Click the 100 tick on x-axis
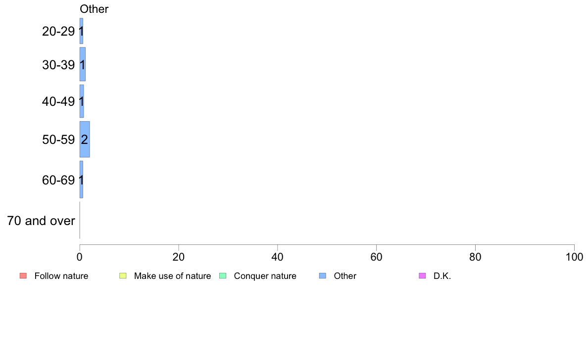This screenshot has height=364, width=588. [x=574, y=257]
